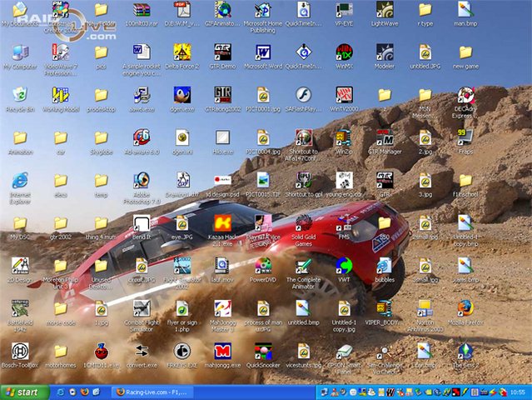The image size is (532, 400).
Task: Open VideoWave 7 Professional shortcut
Action: tap(61, 52)
